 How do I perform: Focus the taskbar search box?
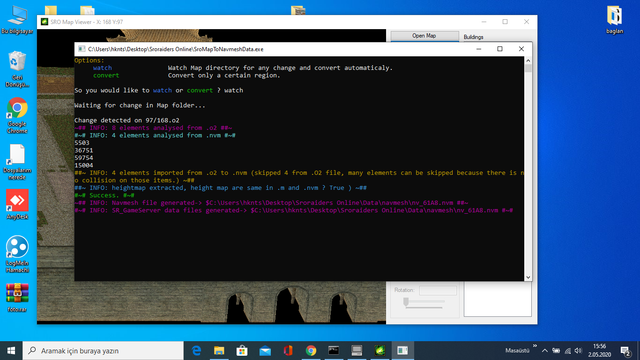click(103, 351)
